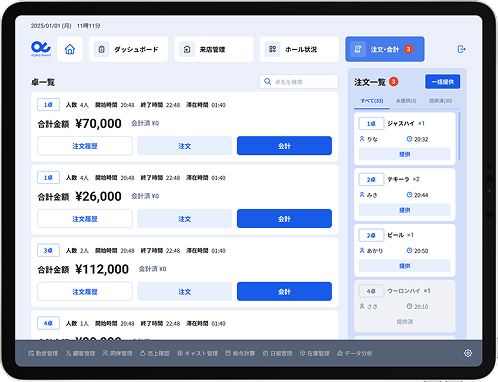Screen dimensions: 498x382
Task: Open キャスト管理 in the bottom bar
Action: tap(197, 353)
